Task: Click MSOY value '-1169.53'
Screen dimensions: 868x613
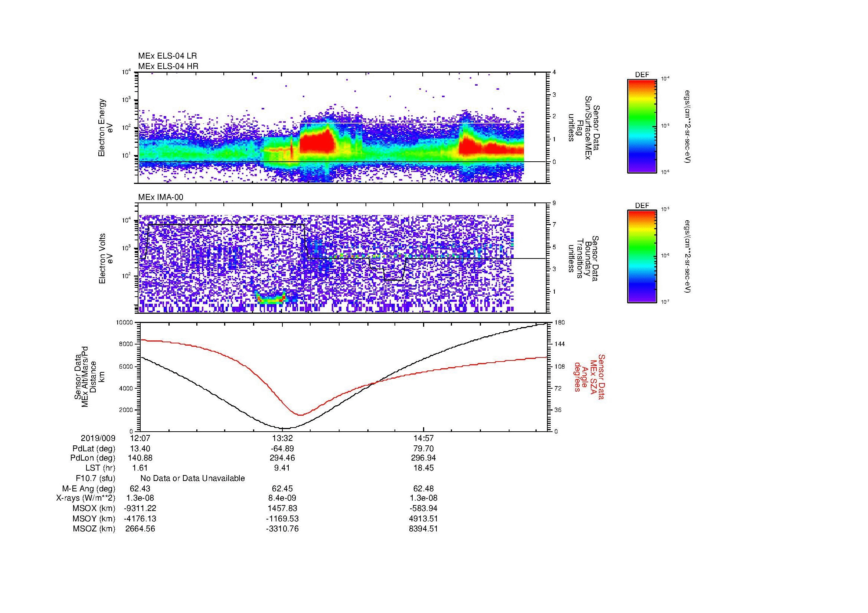Action: point(282,518)
